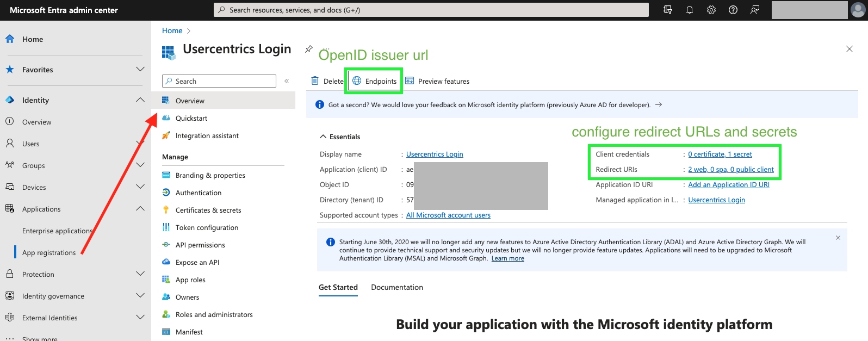Open the Usercentrics Login display name link
The width and height of the screenshot is (868, 341).
click(435, 154)
